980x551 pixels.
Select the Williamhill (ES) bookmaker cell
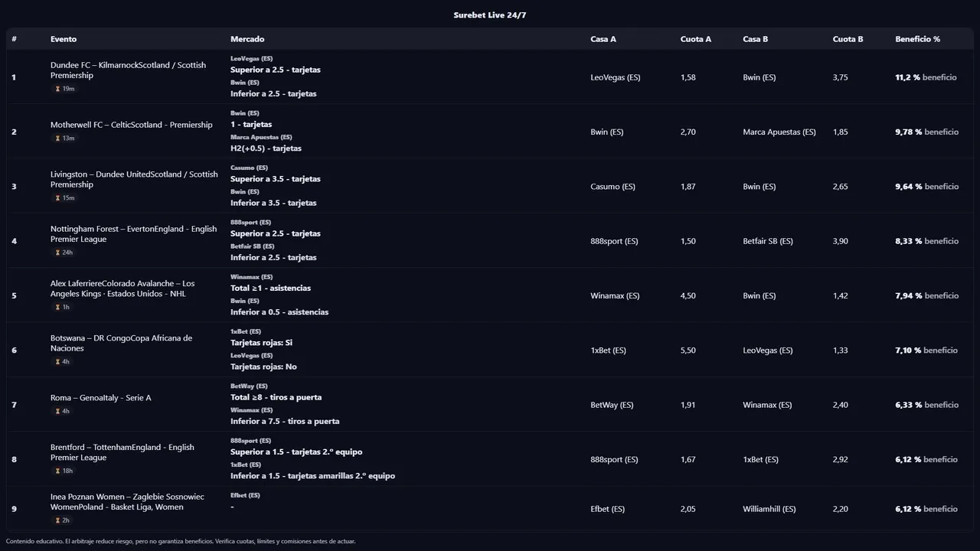coord(769,509)
